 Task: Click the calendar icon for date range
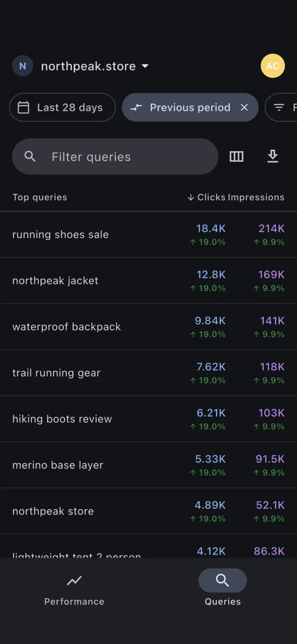click(23, 108)
